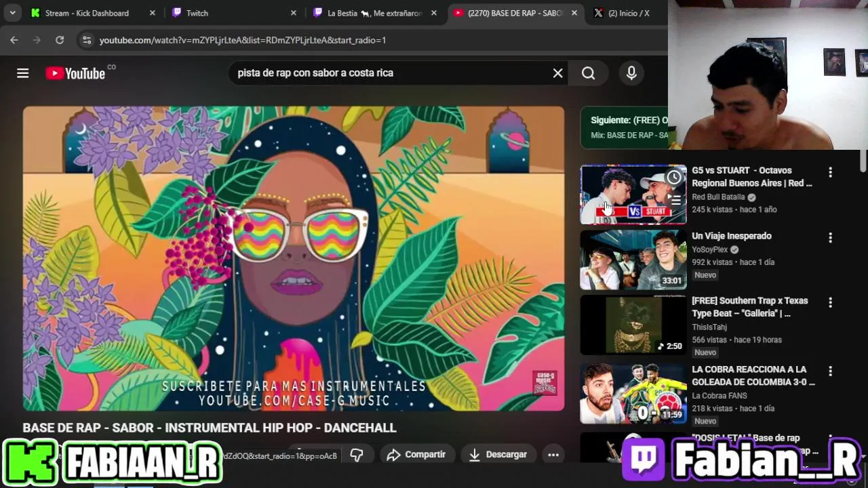Click the Compartir share button
The width and height of the screenshot is (868, 488).
coord(416,455)
